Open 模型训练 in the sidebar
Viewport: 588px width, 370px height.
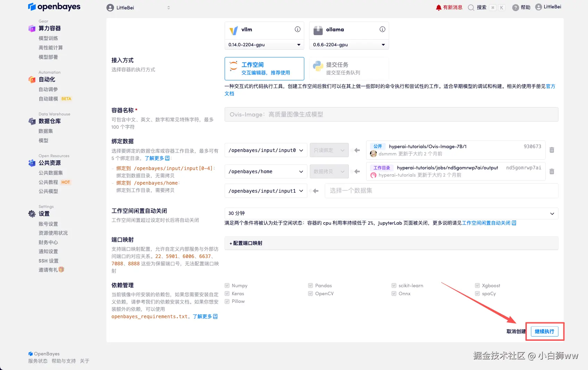tap(48, 38)
